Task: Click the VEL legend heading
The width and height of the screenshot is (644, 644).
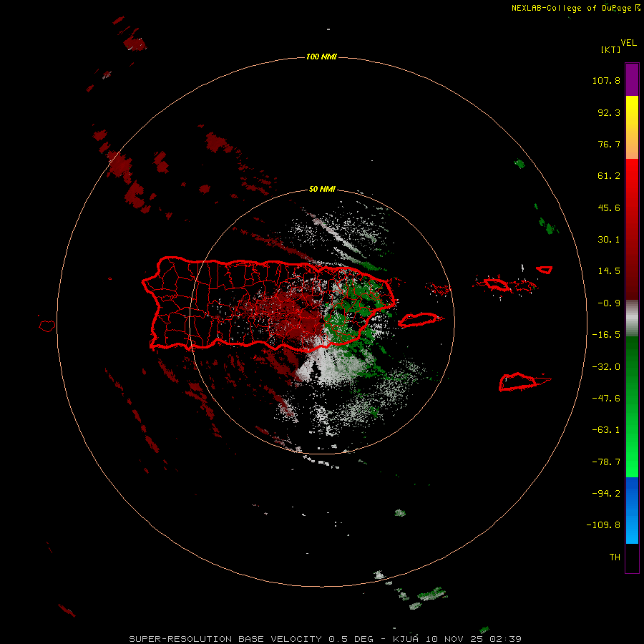Action: click(x=628, y=43)
